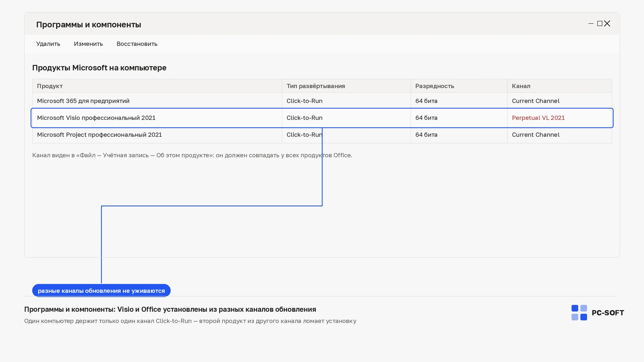This screenshot has width=644, height=362.
Task: Click Удалить in the toolbar
Action: tap(48, 44)
